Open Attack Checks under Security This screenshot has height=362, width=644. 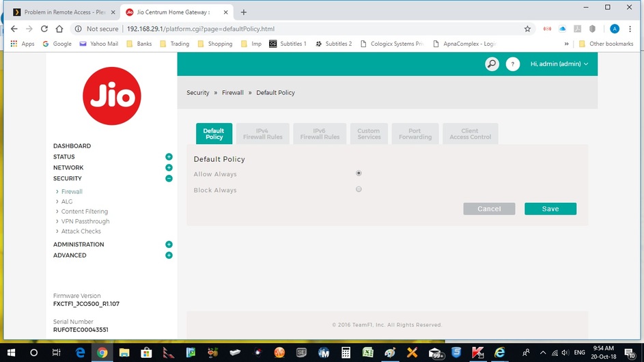pyautogui.click(x=81, y=231)
